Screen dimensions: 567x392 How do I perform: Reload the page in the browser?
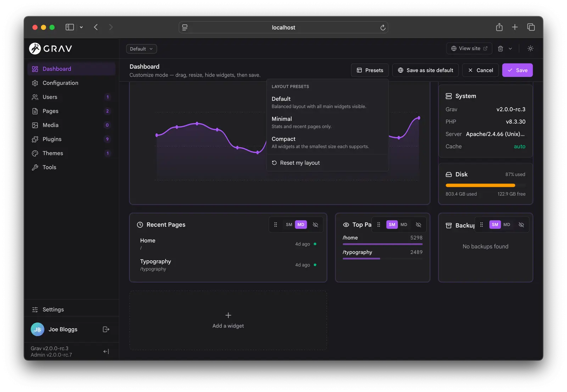click(x=383, y=27)
